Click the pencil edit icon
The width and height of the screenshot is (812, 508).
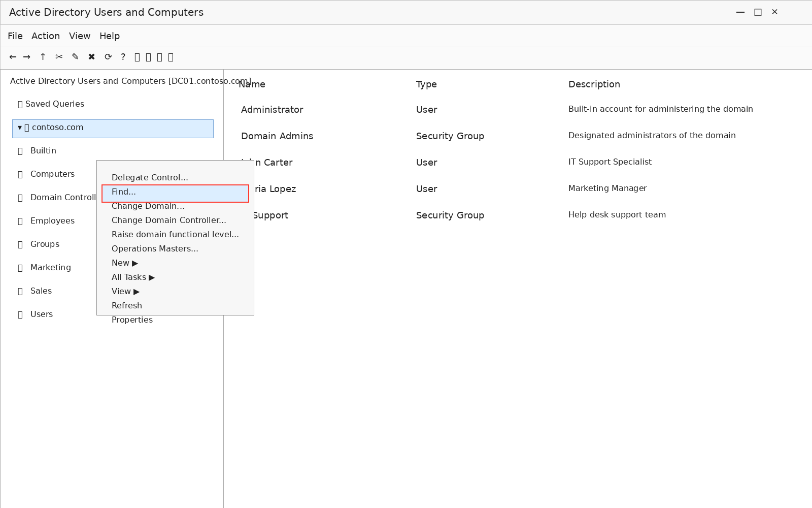(x=75, y=57)
